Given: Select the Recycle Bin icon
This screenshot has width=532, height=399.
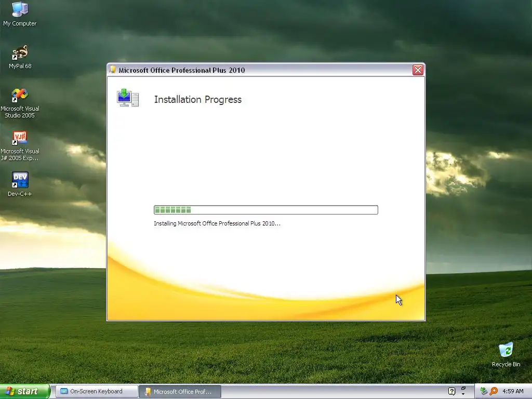Looking at the screenshot, I should (x=506, y=354).
